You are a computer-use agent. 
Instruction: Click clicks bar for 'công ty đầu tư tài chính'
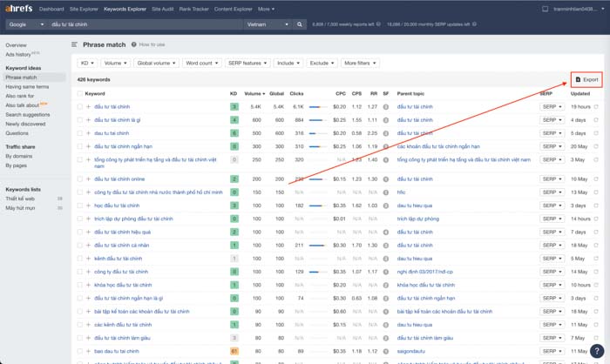coord(318,272)
